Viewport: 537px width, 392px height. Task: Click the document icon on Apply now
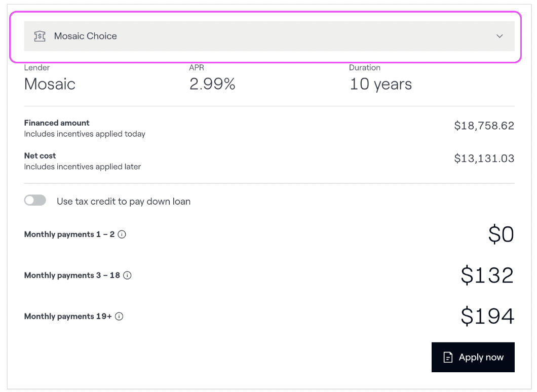point(448,358)
